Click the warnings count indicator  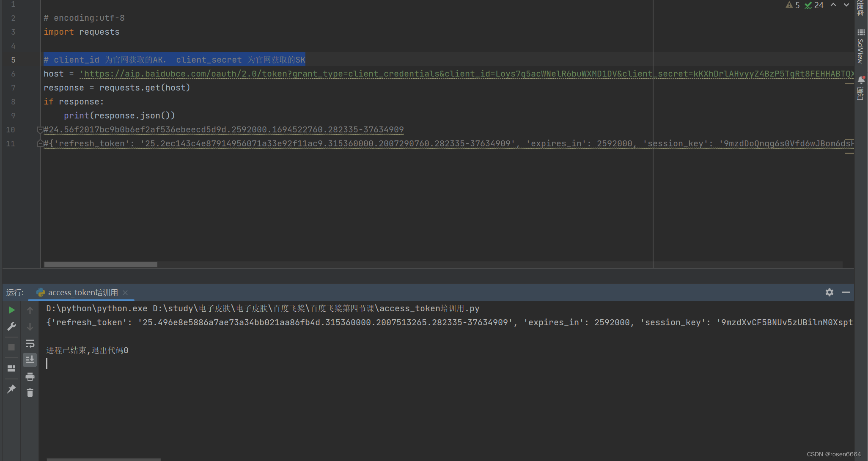coord(793,5)
